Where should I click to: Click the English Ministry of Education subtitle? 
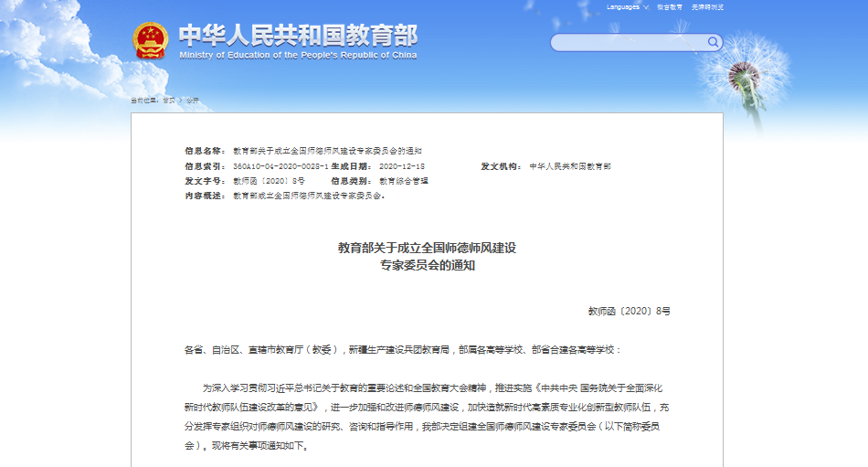pyautogui.click(x=298, y=56)
